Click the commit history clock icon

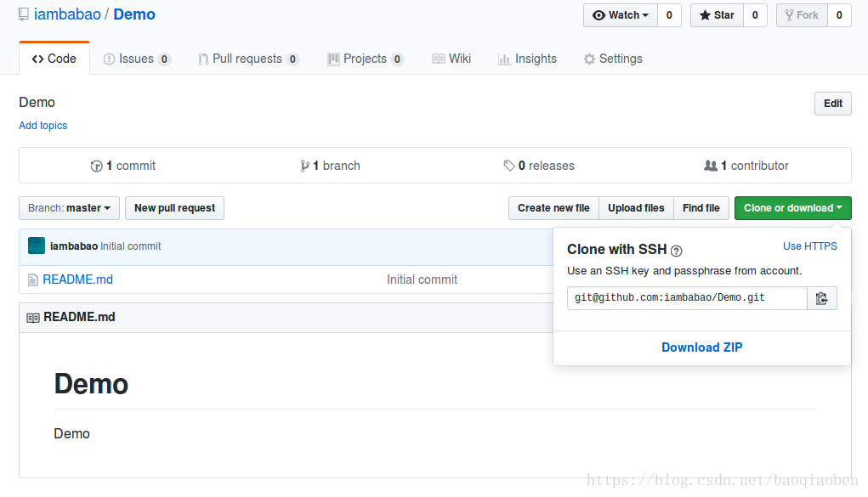(96, 166)
